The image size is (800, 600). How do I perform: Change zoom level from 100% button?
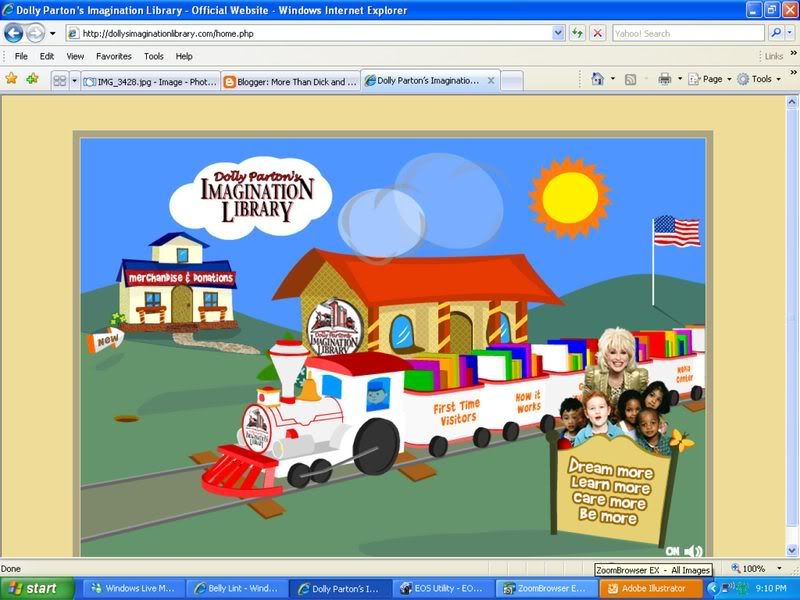pyautogui.click(x=748, y=568)
